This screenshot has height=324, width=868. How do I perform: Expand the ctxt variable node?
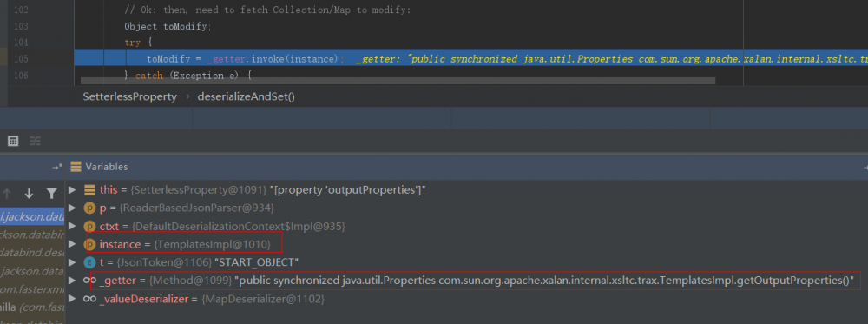click(72, 227)
